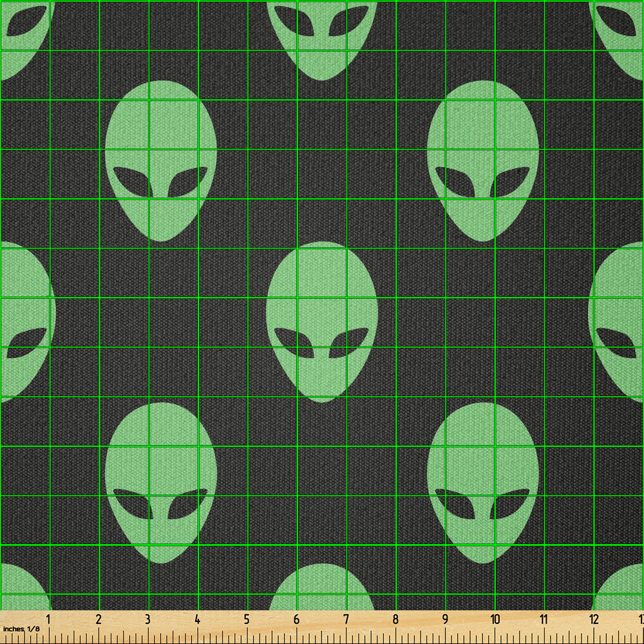Click the number 7 on the ruler

(346, 620)
